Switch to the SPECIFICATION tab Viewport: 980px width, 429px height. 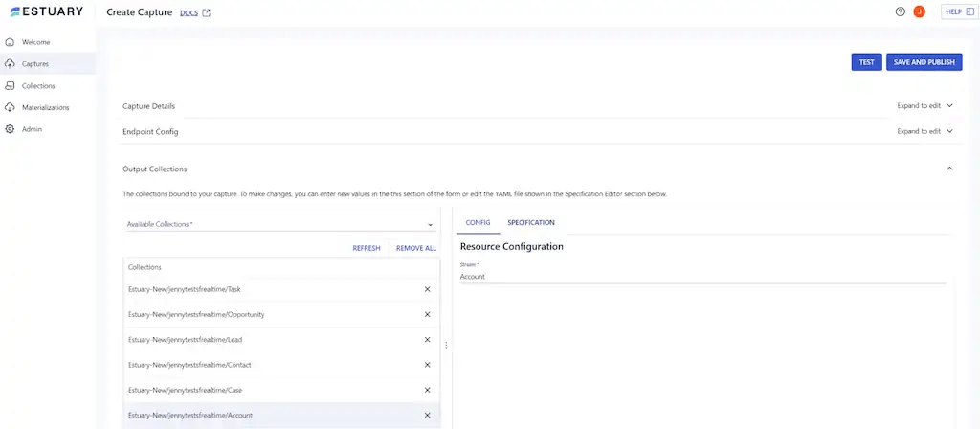pos(530,222)
